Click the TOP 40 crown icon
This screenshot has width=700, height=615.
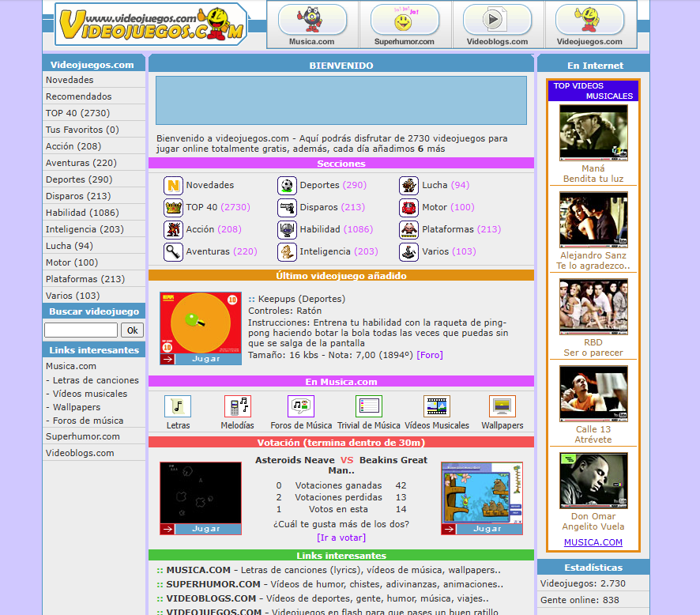pos(173,208)
